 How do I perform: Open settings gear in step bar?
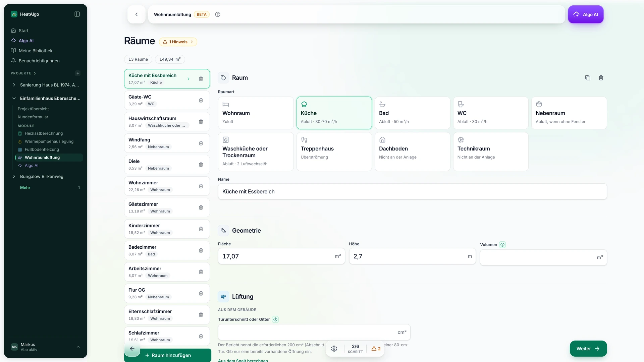(x=334, y=349)
